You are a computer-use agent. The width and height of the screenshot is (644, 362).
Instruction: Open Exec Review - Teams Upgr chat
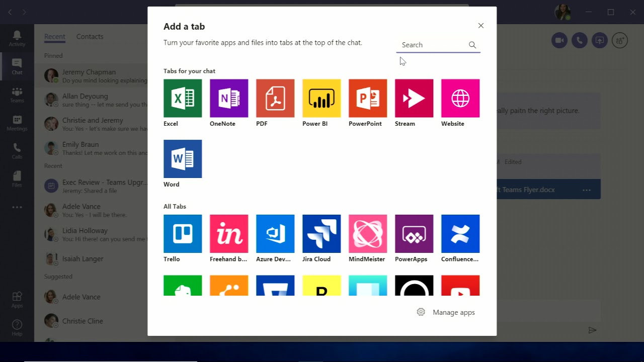(x=91, y=186)
